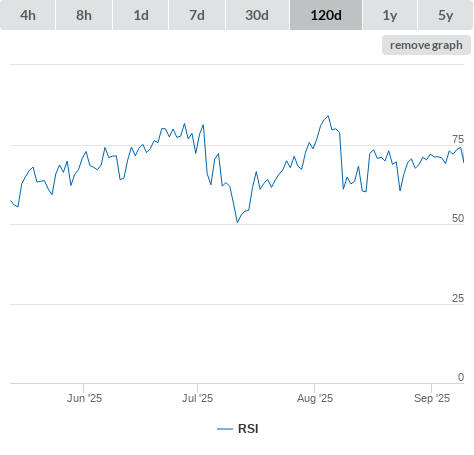Select the 7d range tab
This screenshot has height=455, width=474.
(x=197, y=15)
